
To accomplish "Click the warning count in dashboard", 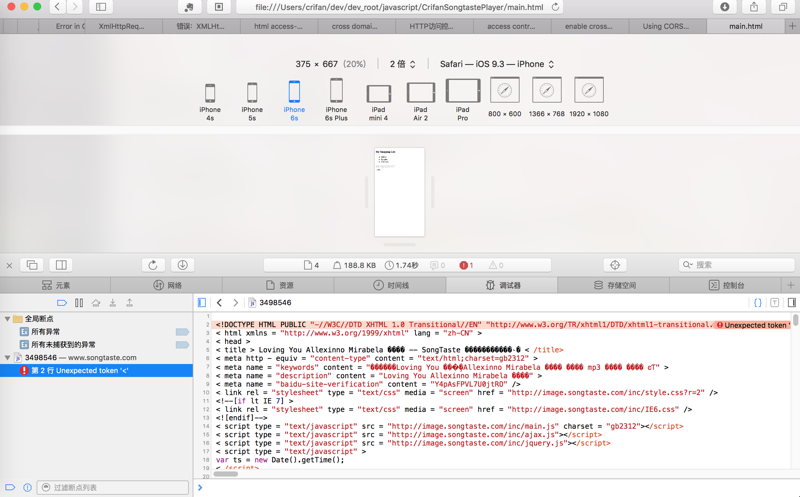I will point(496,265).
